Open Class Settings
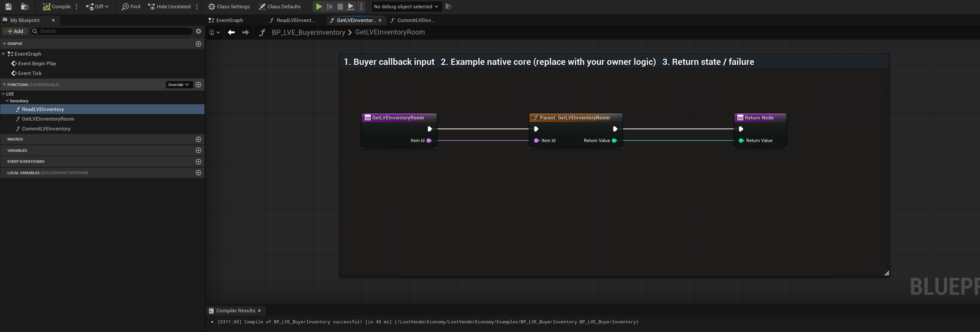Viewport: 980px width, 332px height. [229, 7]
